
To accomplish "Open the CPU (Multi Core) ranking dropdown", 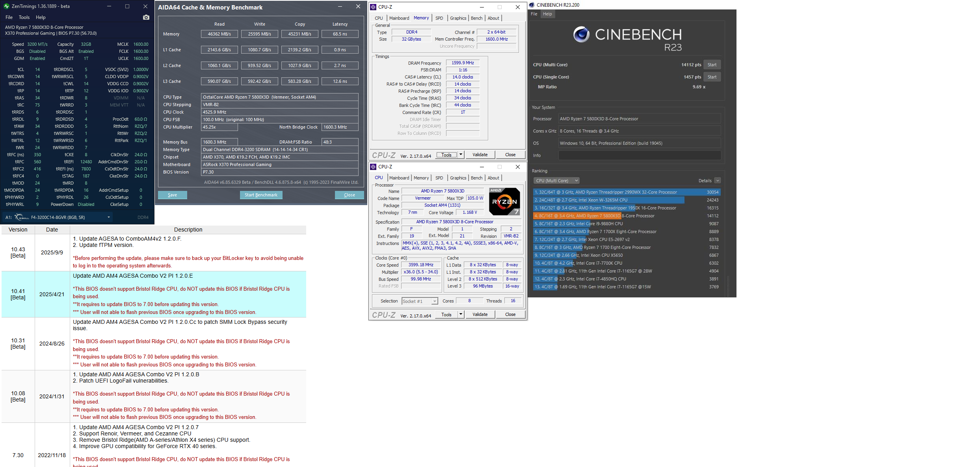I will (556, 181).
